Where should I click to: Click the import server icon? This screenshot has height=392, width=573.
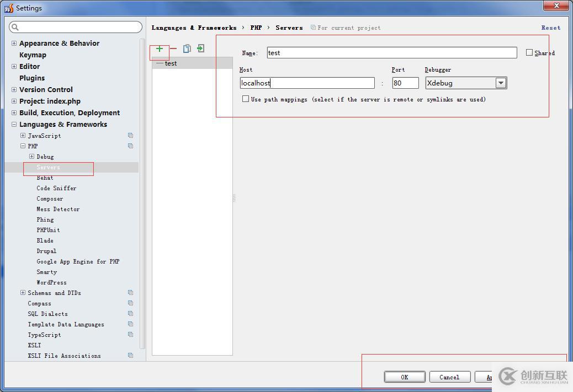pyautogui.click(x=200, y=49)
